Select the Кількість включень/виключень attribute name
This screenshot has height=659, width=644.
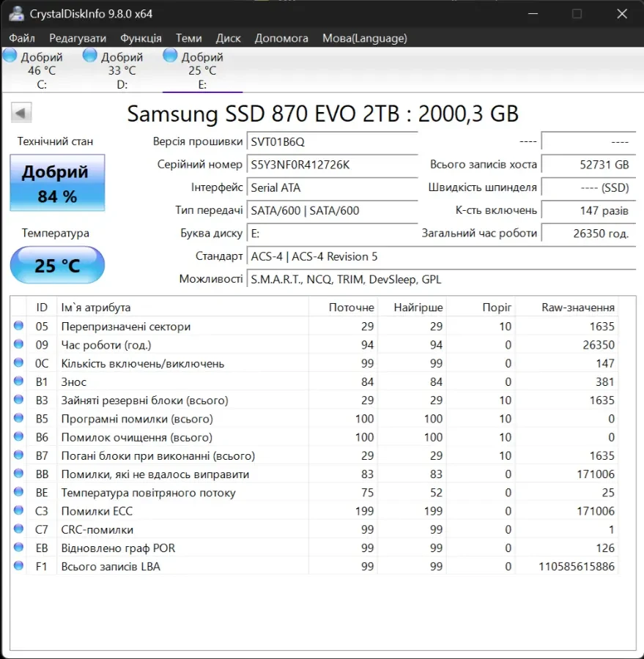[x=143, y=363]
